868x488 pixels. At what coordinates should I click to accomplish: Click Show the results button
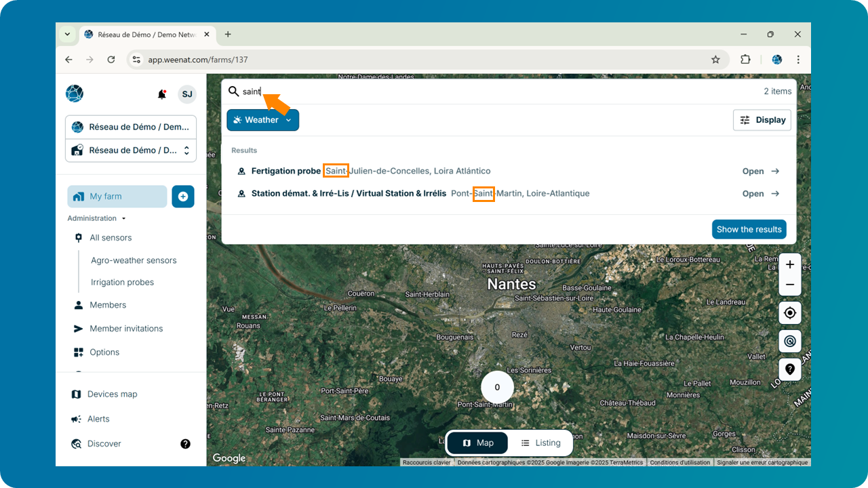(x=749, y=229)
